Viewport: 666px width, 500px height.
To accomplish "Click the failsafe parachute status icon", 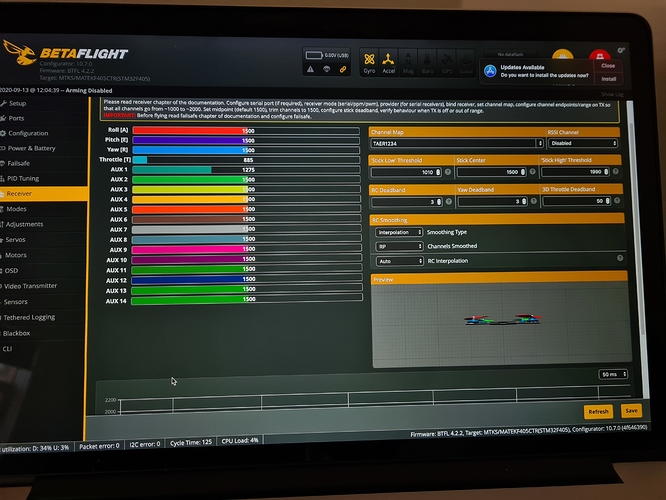I will [x=326, y=69].
